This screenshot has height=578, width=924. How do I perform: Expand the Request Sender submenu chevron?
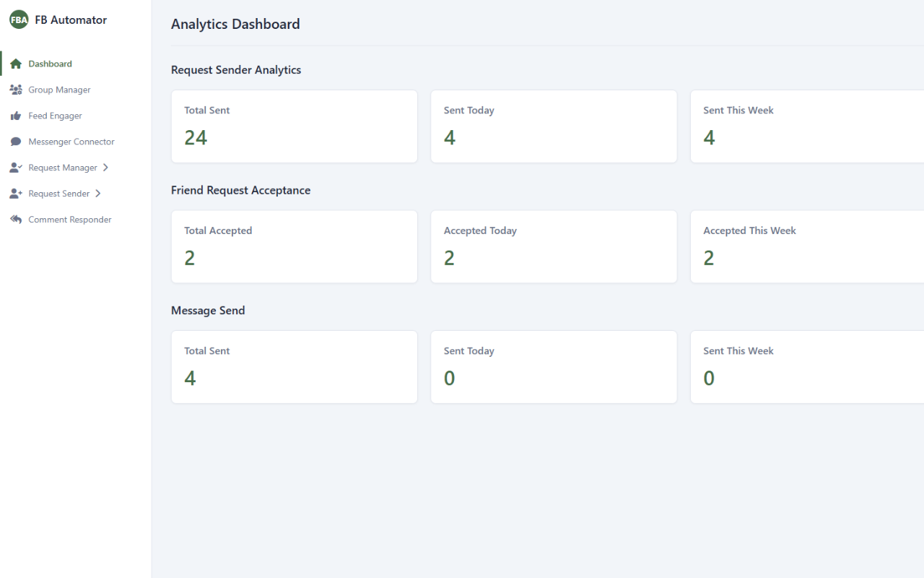coord(97,193)
